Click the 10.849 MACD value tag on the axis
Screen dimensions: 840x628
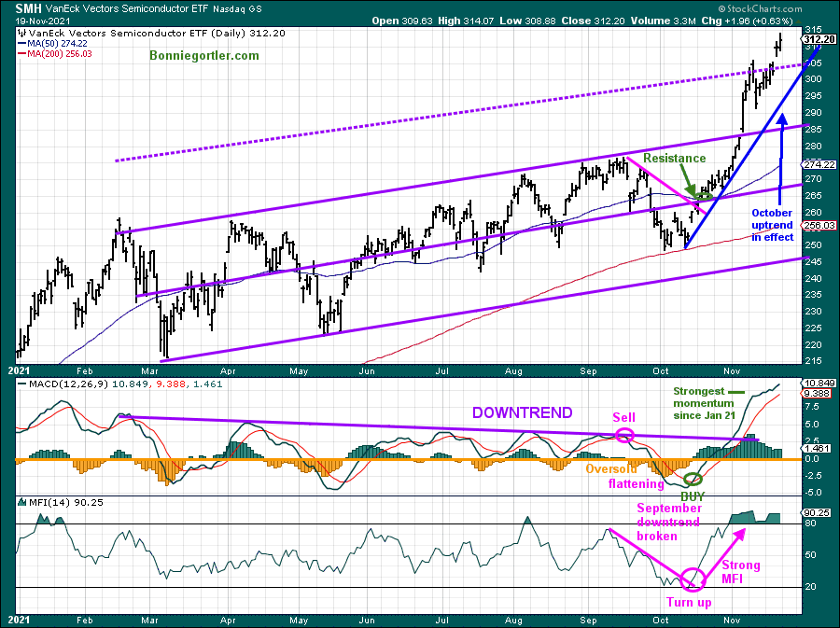tap(819, 384)
